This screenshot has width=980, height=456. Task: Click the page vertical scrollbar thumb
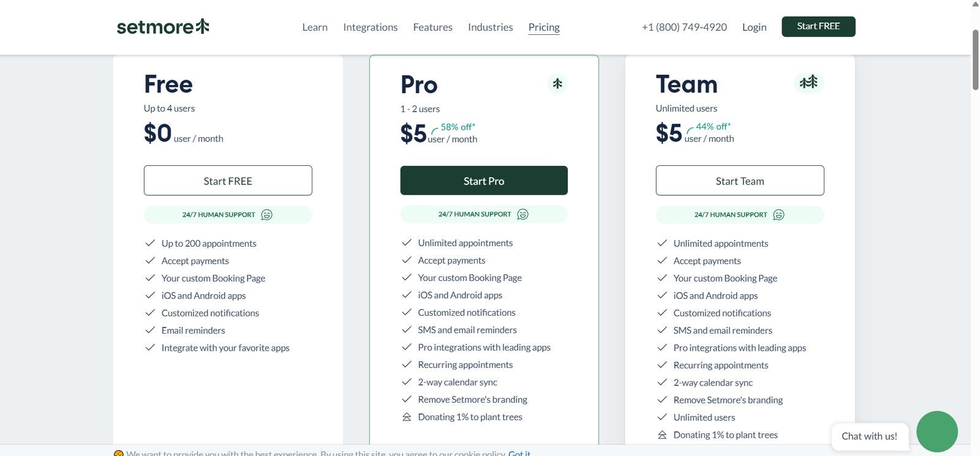(x=975, y=59)
